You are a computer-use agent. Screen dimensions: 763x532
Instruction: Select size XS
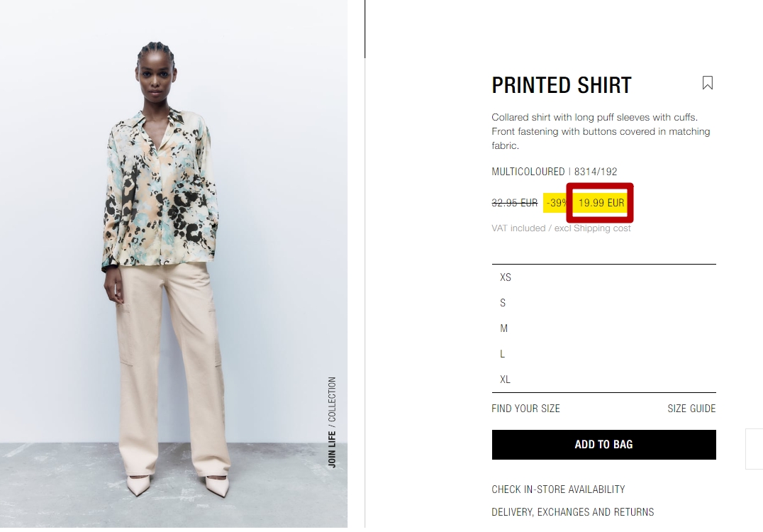point(603,277)
